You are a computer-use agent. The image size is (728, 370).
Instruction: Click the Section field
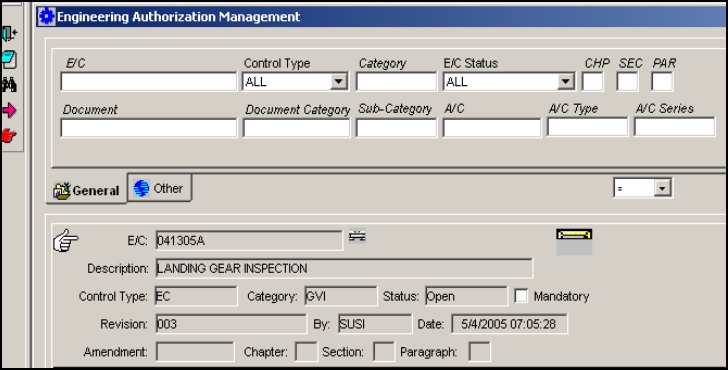384,352
